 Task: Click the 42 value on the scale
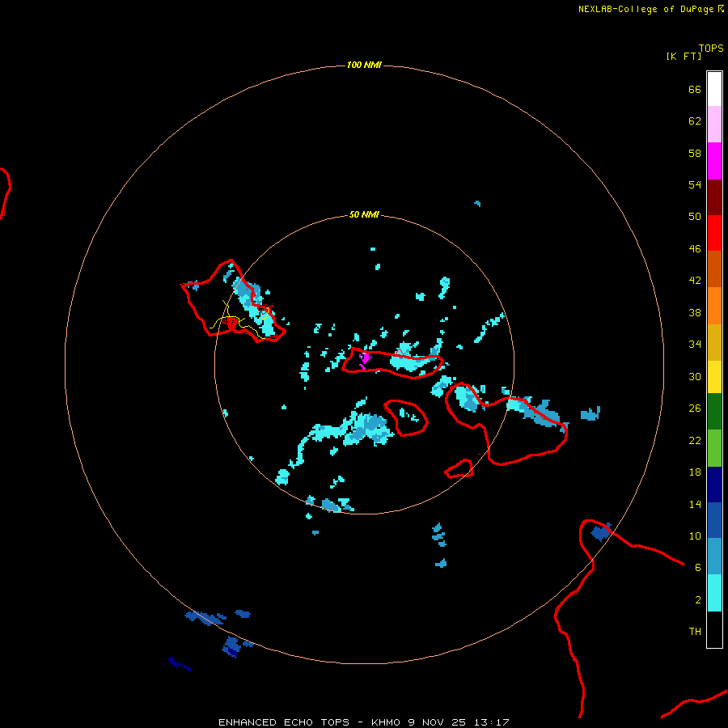point(695,280)
